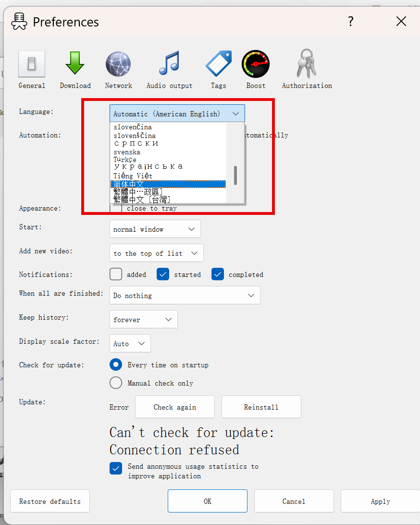Expand the Start 'normal window' dropdown

[x=155, y=229]
